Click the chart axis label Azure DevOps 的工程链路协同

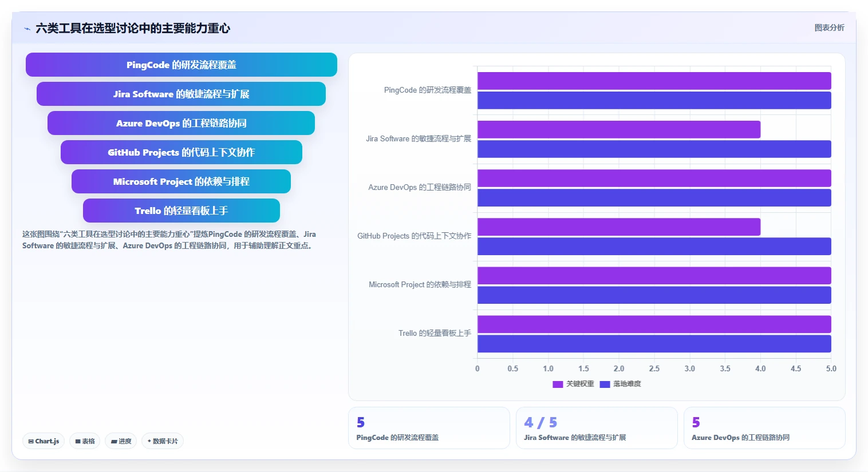(x=420, y=188)
